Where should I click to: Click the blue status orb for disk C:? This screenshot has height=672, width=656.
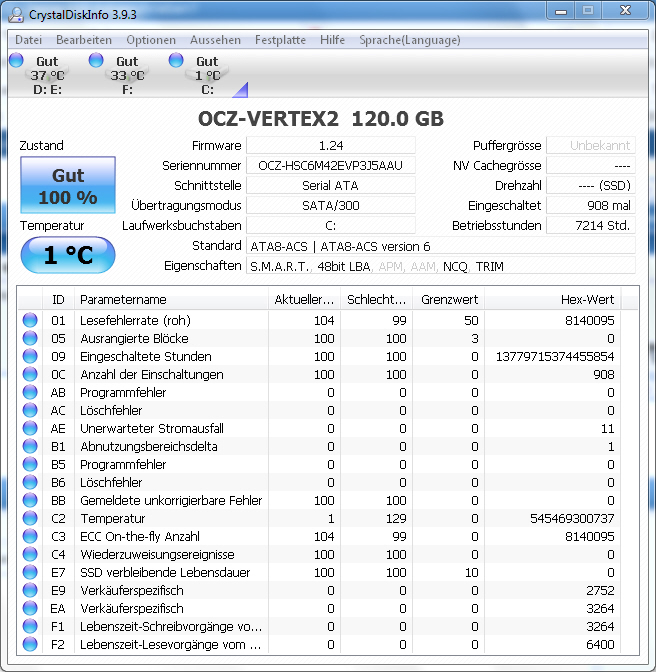point(176,60)
